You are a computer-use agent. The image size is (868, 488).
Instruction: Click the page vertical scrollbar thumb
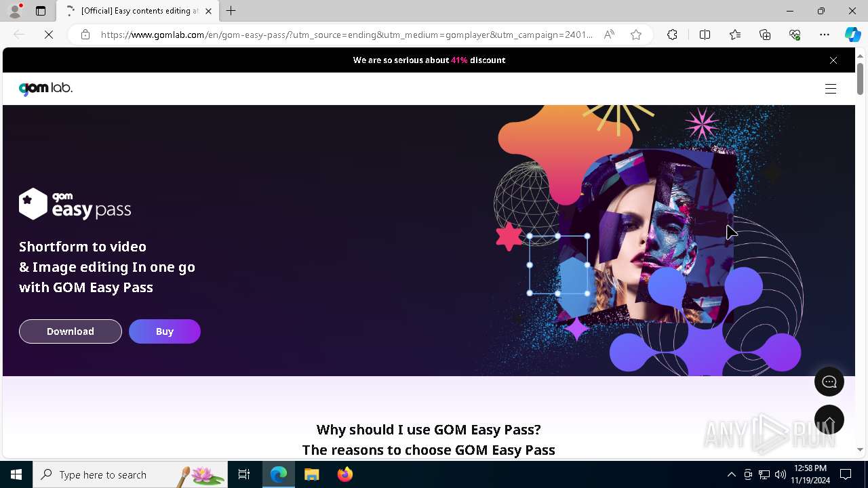coord(860,79)
